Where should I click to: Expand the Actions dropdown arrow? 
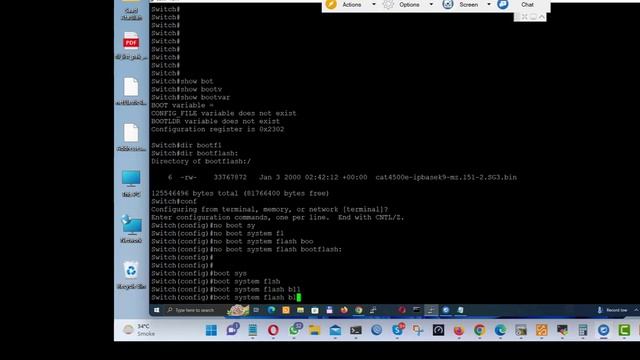click(373, 5)
